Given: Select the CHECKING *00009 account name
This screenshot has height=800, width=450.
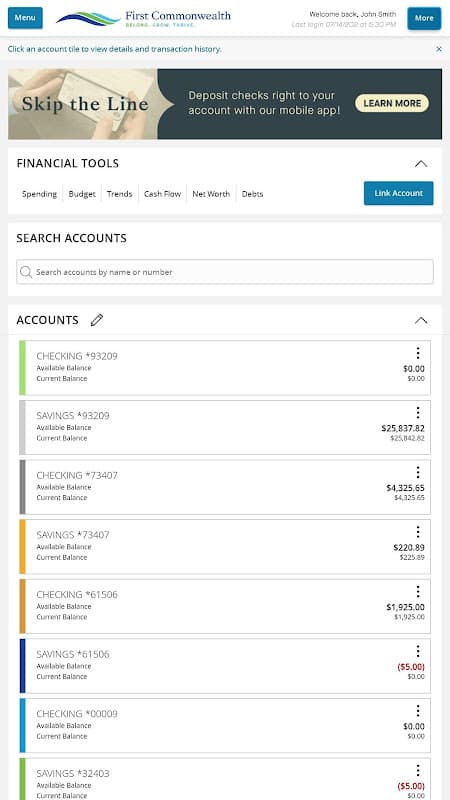Looking at the screenshot, I should pos(77,714).
